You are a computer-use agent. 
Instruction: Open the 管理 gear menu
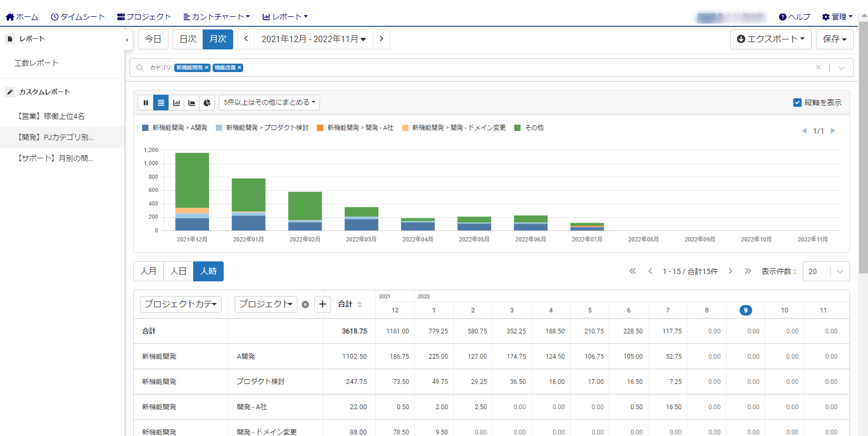point(837,17)
